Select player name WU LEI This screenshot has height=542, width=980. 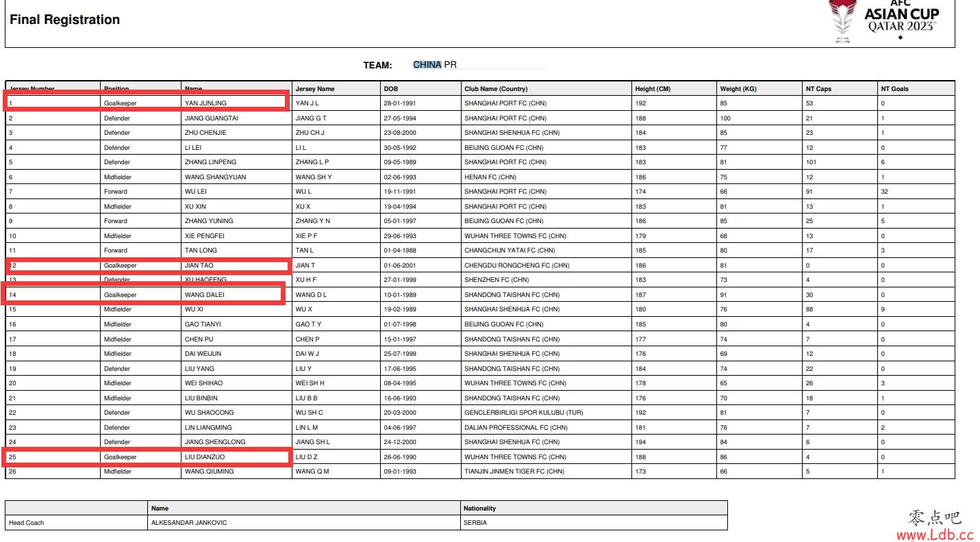(194, 192)
